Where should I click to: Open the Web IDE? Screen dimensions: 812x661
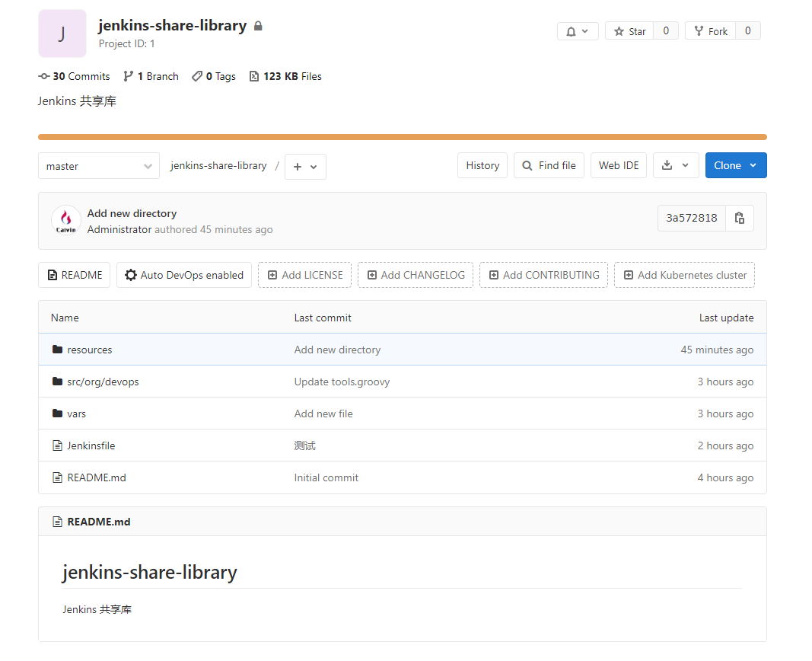[x=619, y=165]
